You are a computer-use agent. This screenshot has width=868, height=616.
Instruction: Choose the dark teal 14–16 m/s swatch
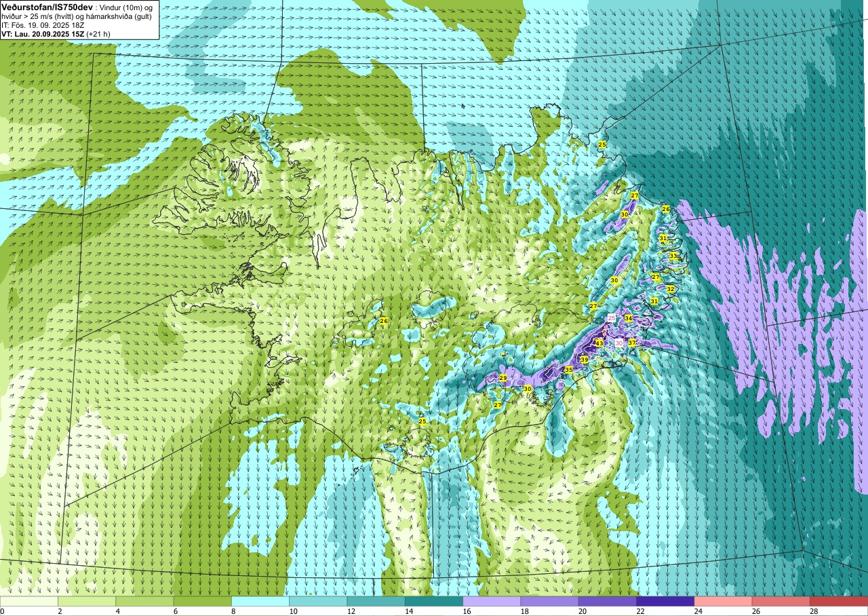[434, 601]
